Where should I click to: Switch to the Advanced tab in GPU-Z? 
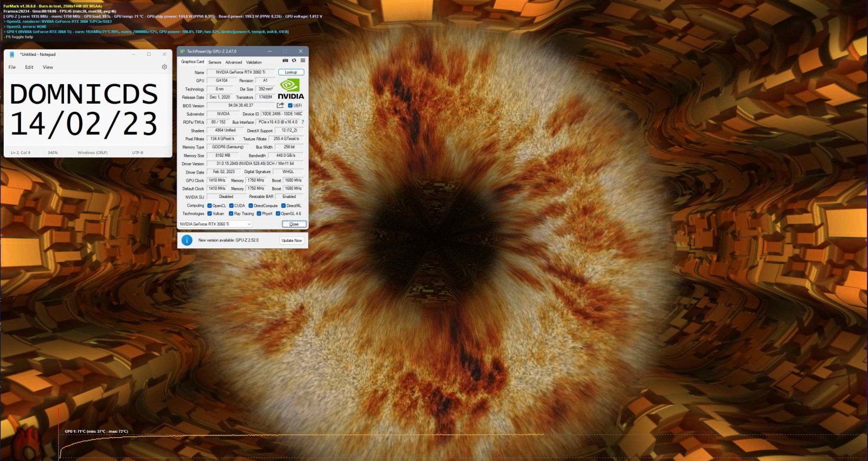[233, 62]
